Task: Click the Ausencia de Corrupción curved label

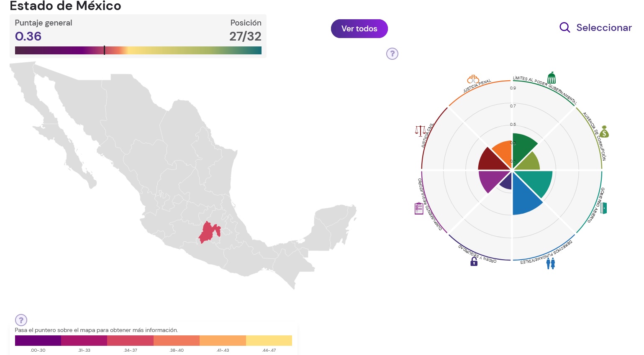Action: point(595,136)
